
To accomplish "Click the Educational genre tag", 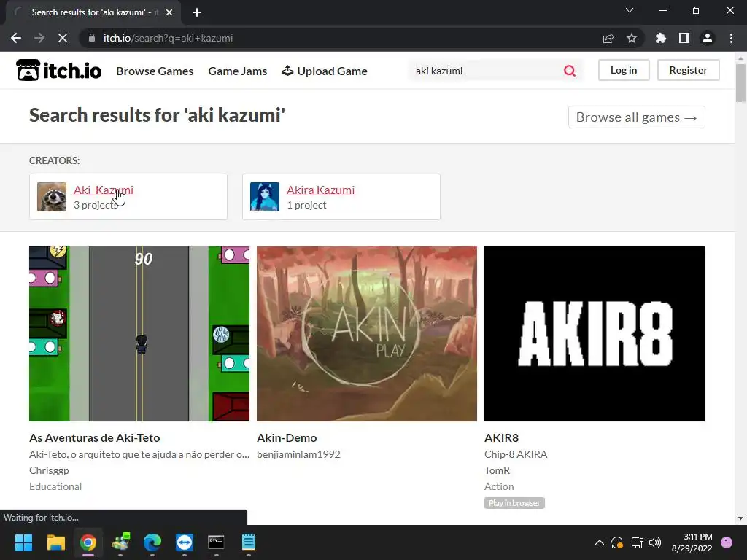I will tap(55, 486).
